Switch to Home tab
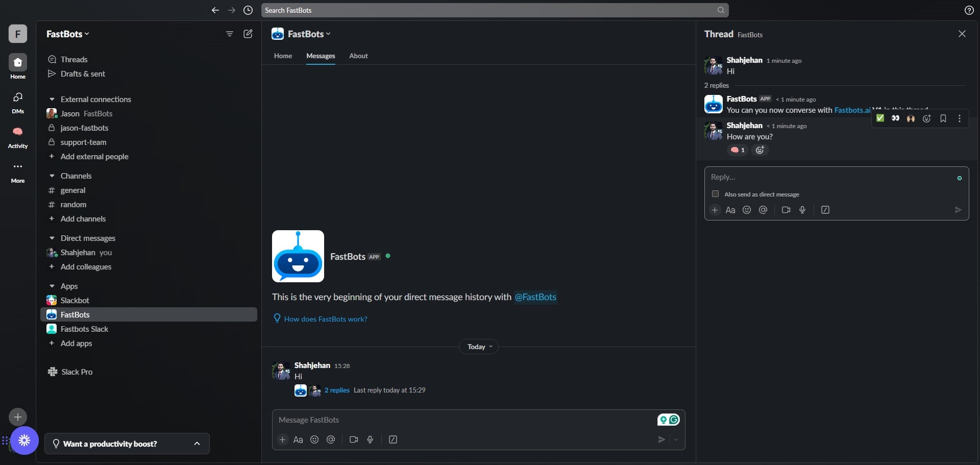Image resolution: width=980 pixels, height=465 pixels. tap(283, 56)
